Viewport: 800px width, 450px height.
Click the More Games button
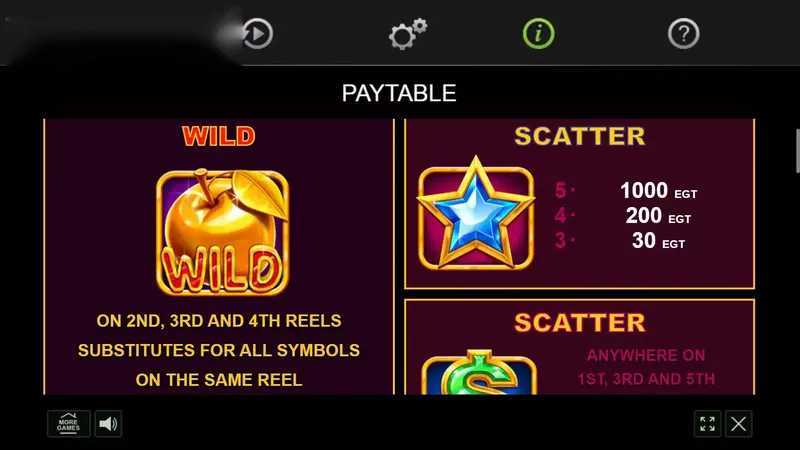[68, 423]
